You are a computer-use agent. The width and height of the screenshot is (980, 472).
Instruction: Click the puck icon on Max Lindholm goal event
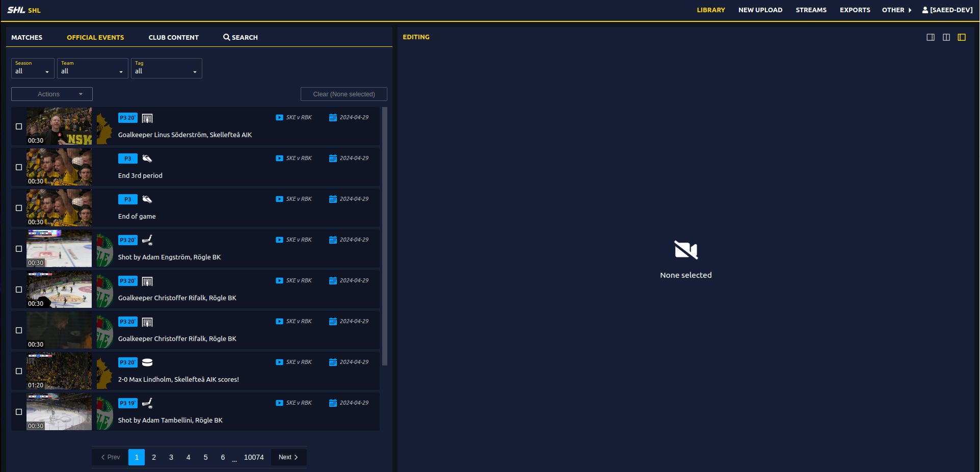pos(147,362)
